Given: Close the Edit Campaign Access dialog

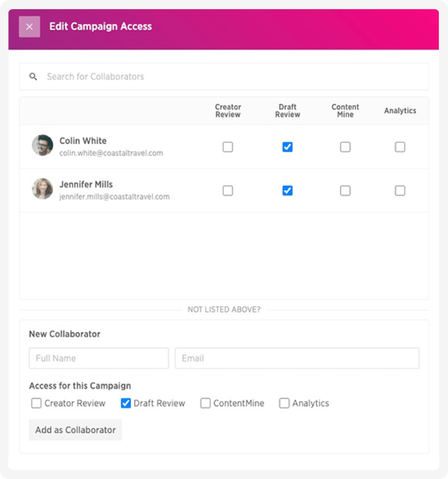Looking at the screenshot, I should (x=30, y=27).
